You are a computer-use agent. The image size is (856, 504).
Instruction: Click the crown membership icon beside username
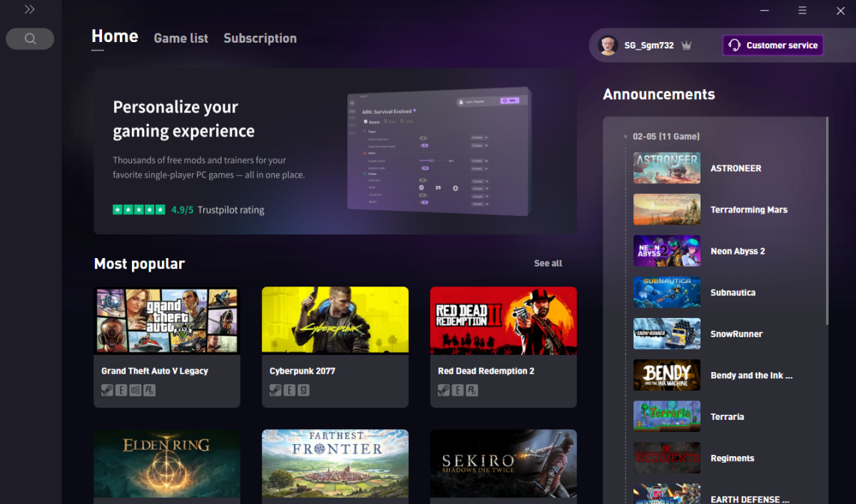point(686,46)
